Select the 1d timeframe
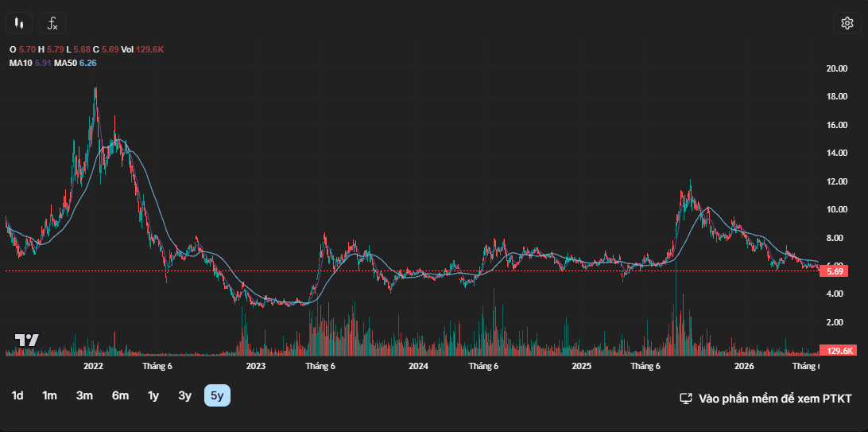The width and height of the screenshot is (868, 432). click(x=17, y=395)
